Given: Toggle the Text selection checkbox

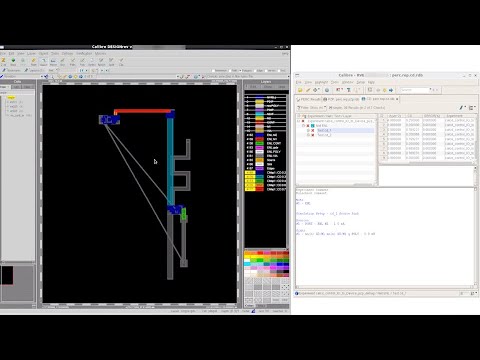Looking at the screenshot, I should [x=278, y=71].
